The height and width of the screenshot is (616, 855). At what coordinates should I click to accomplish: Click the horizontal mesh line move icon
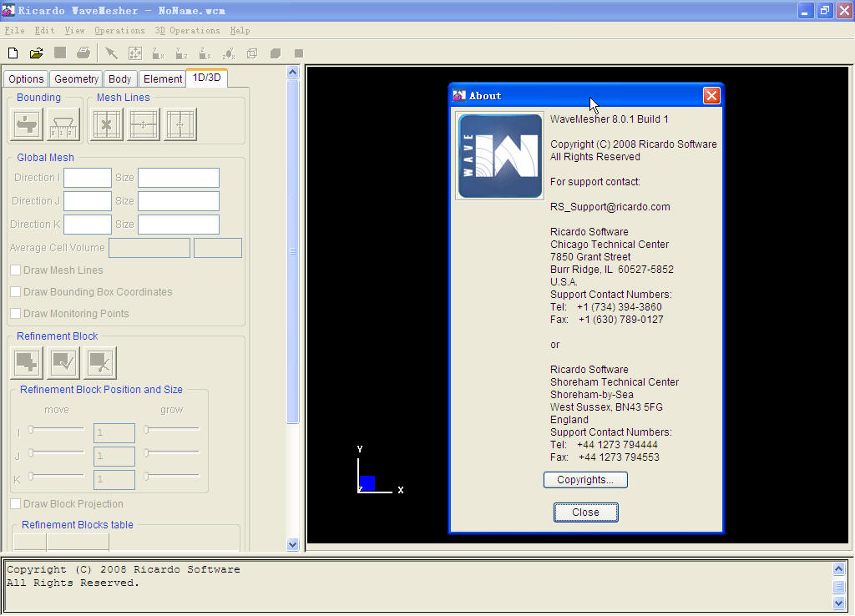(x=144, y=125)
